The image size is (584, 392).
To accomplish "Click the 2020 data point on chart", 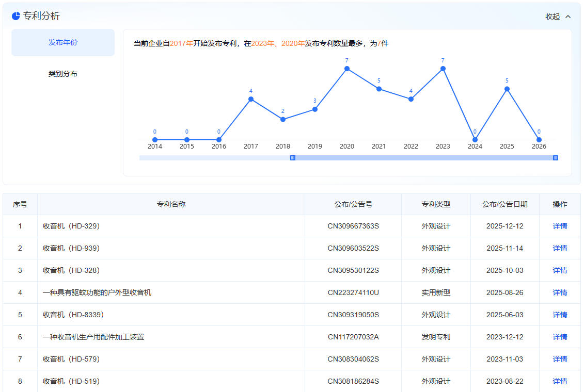I will tap(347, 69).
